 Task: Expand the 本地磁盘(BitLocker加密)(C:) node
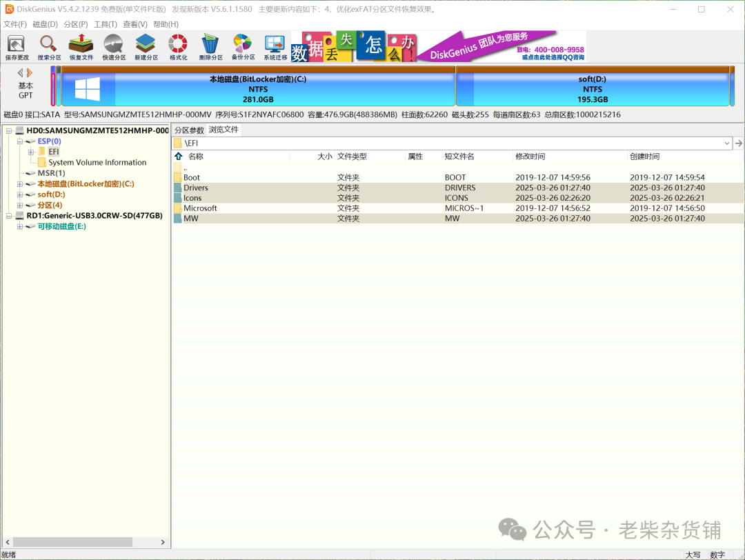point(20,184)
